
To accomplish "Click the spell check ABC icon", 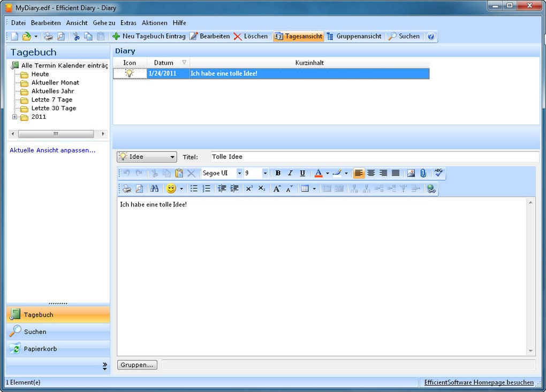I will pos(439,173).
